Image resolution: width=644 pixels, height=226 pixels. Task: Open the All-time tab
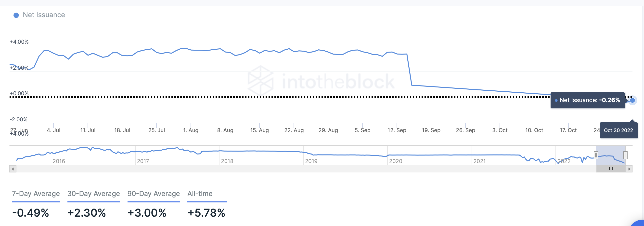coord(200,194)
